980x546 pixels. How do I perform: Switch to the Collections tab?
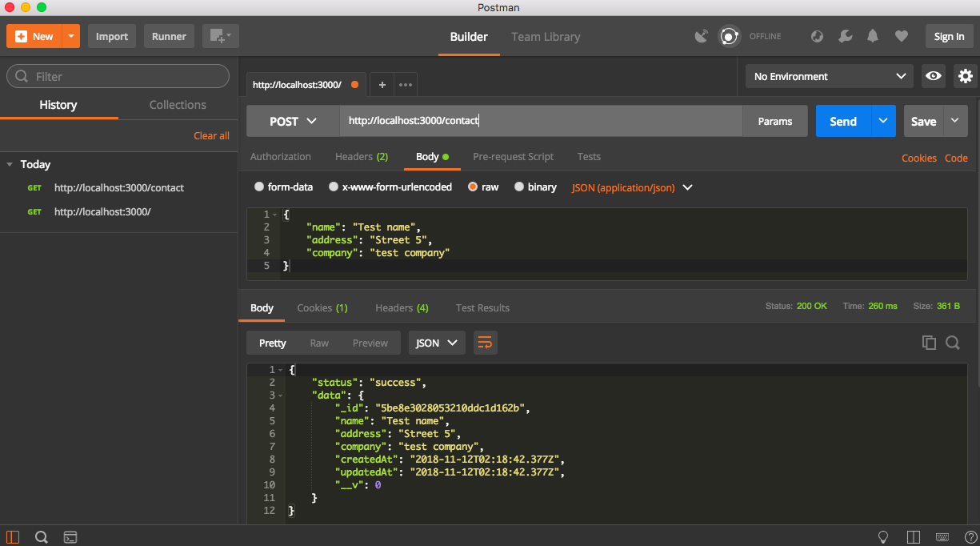click(178, 105)
